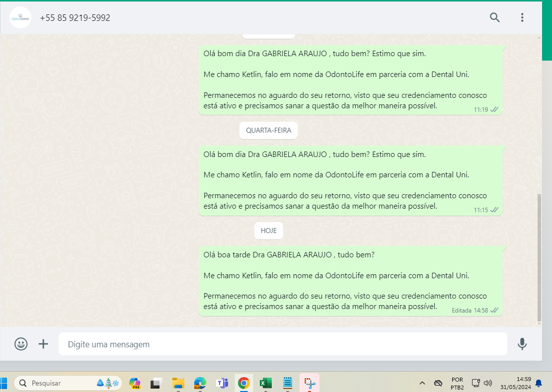552x392 pixels.
Task: Switch to Google Chrome on taskbar
Action: [243, 383]
